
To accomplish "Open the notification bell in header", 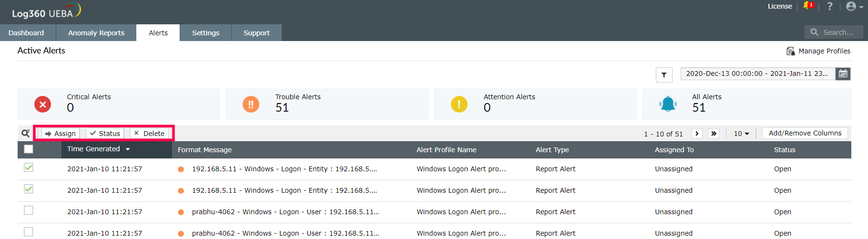I will coord(807,6).
